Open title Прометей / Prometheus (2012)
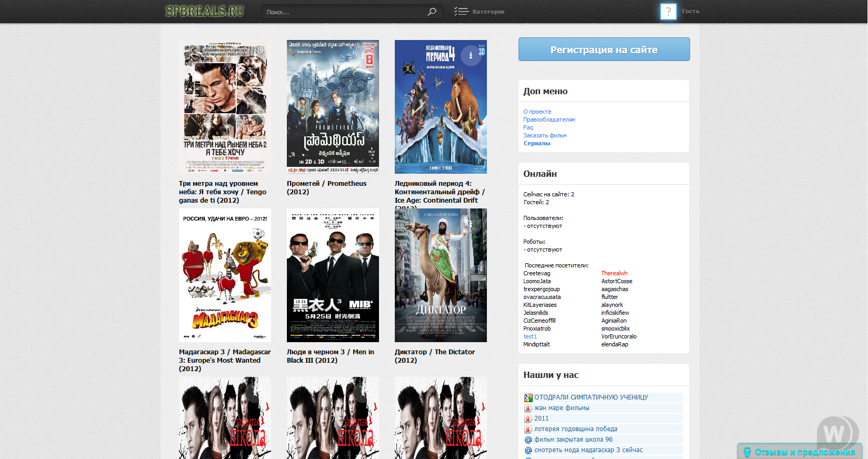 (x=326, y=188)
